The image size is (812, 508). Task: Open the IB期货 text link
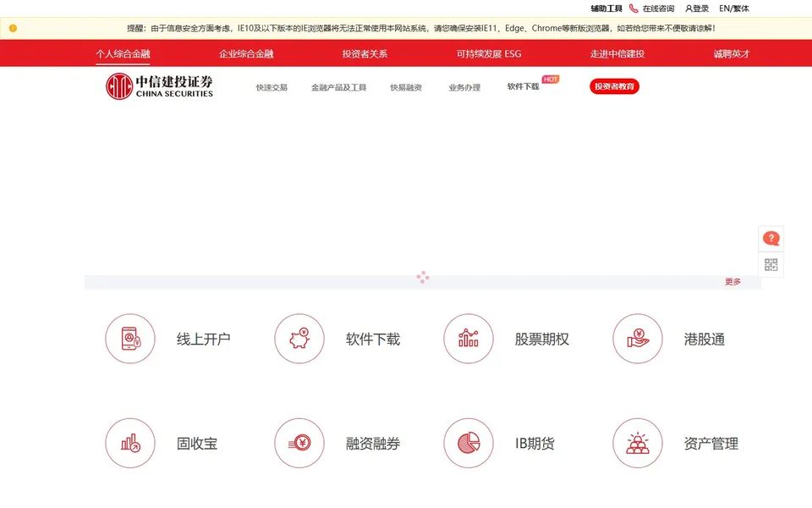(535, 444)
